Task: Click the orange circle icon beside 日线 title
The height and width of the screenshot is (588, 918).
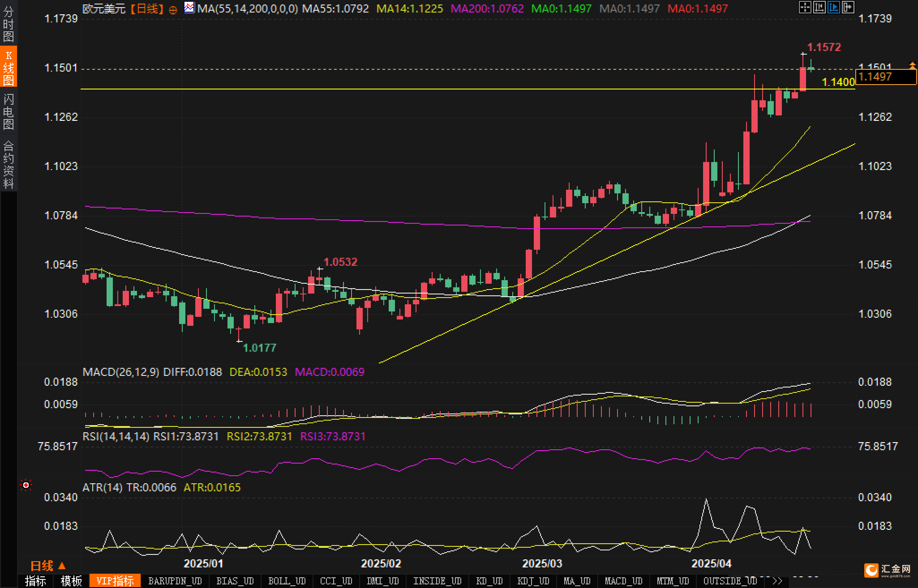Action: click(x=173, y=10)
